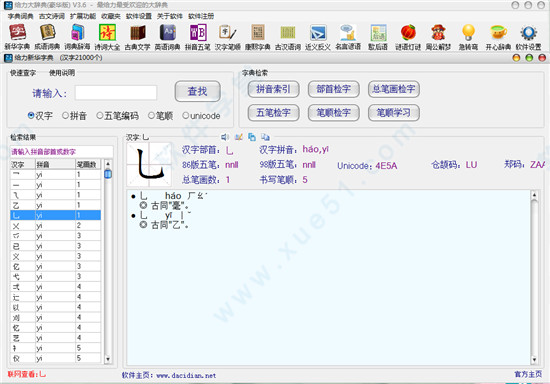The width and height of the screenshot is (550, 384).
Task: Open the 名言谚语 proverbs icon
Action: pyautogui.click(x=348, y=37)
